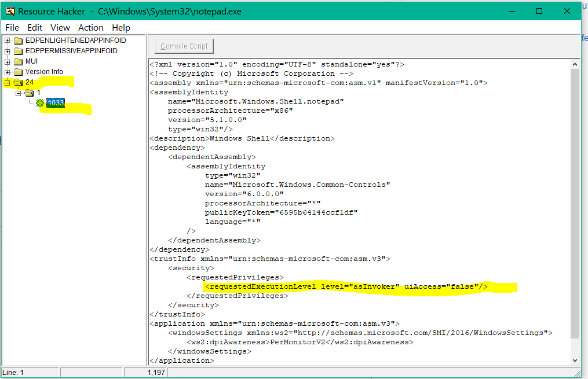The image size is (588, 379).
Task: Expand the EDPPERMISSIVEAPPINFOID tree node
Action: tap(7, 51)
